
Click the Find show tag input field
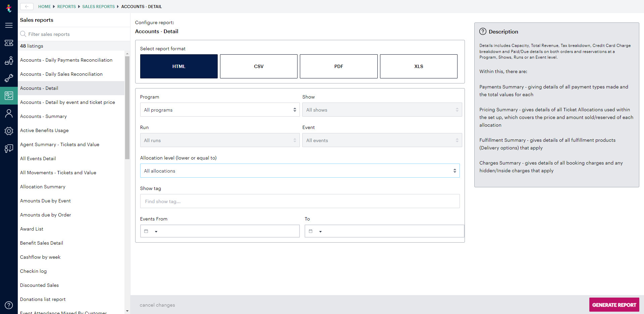pyautogui.click(x=300, y=201)
